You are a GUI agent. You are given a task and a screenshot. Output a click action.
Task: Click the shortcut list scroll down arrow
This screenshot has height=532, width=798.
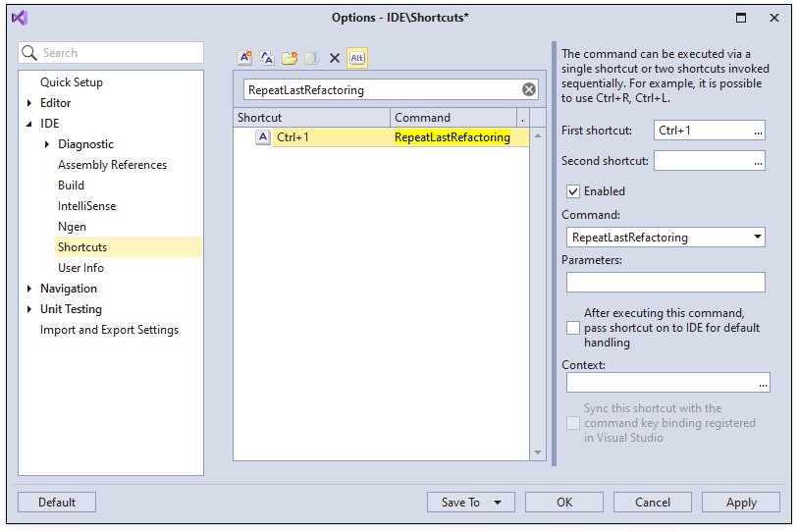(538, 452)
